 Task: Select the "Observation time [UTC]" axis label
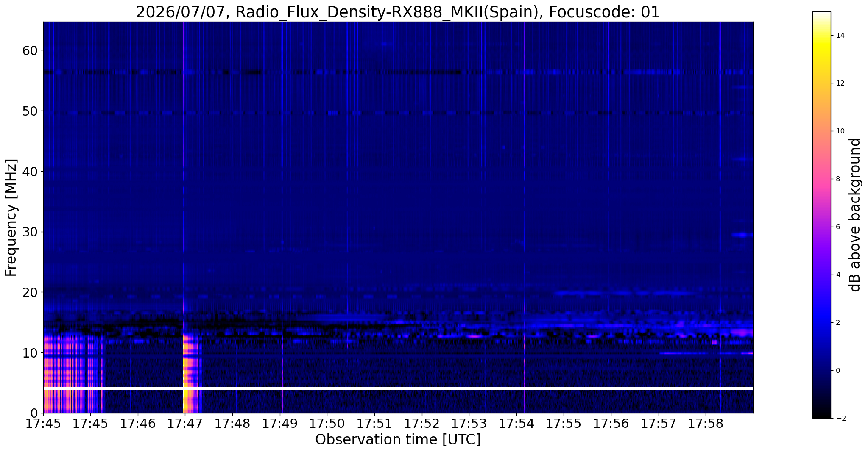[x=398, y=440]
